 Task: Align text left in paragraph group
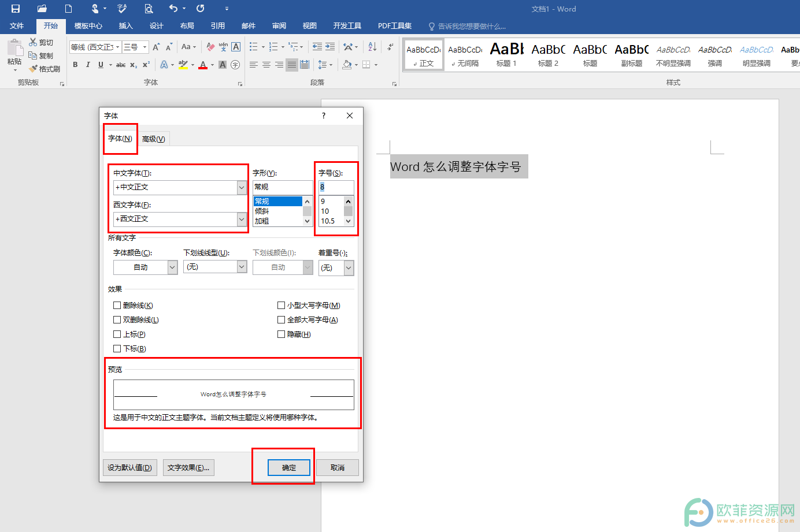[254, 65]
